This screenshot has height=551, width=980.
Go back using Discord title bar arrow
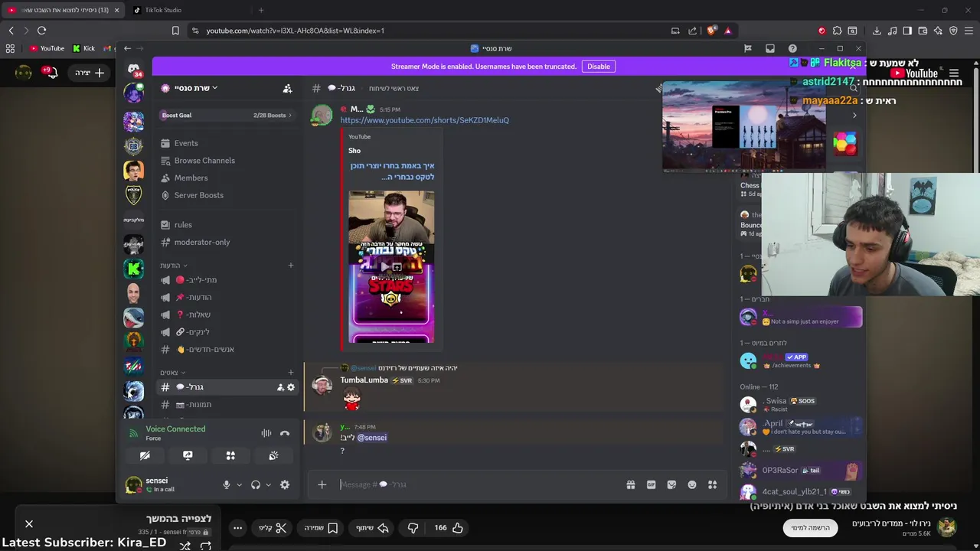click(x=128, y=48)
